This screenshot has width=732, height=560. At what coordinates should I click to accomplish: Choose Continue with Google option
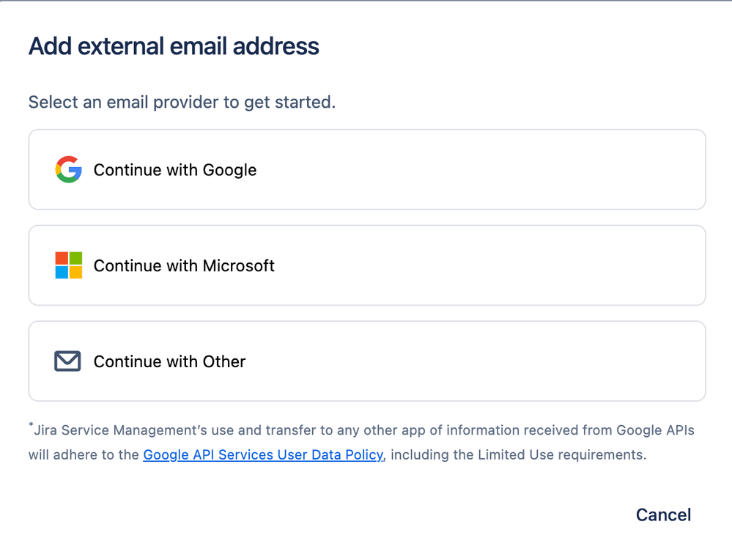point(366,169)
